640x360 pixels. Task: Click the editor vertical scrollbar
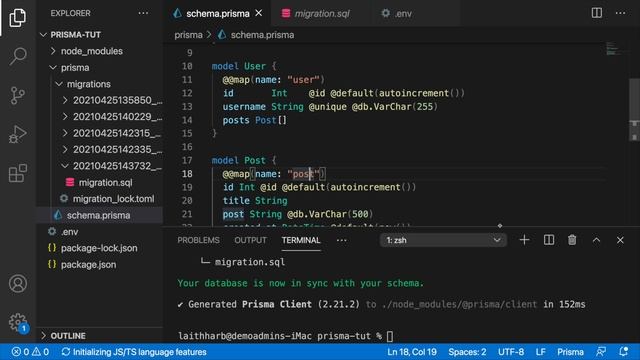[634, 110]
